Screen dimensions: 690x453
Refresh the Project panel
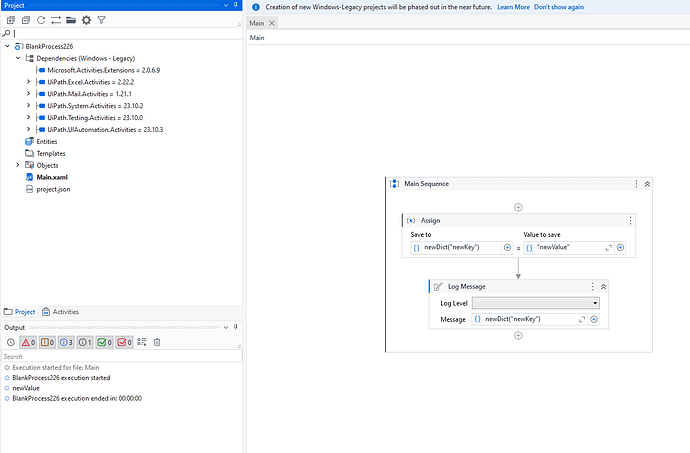point(41,20)
